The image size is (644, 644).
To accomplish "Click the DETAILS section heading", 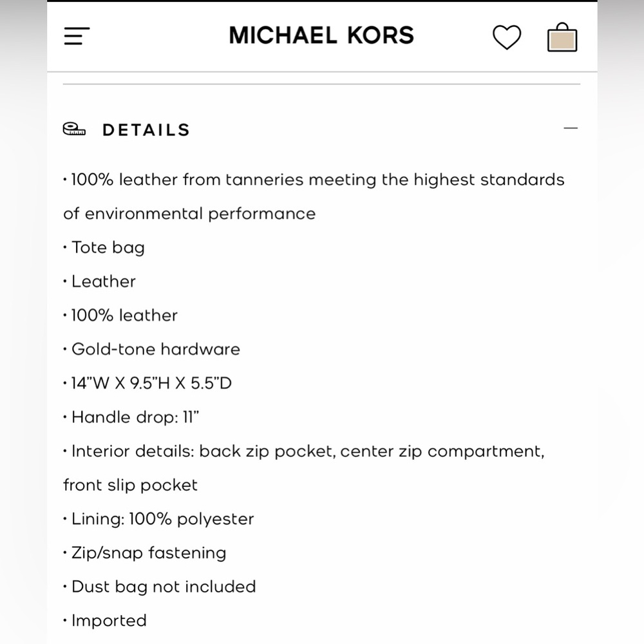I will coord(146,130).
